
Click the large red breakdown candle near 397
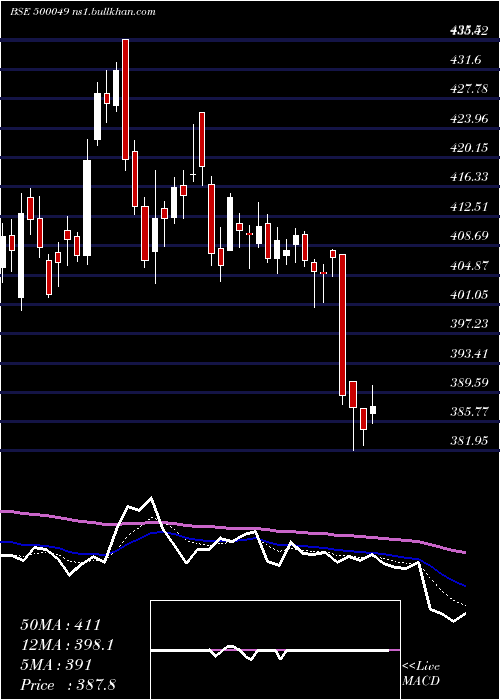(x=342, y=325)
